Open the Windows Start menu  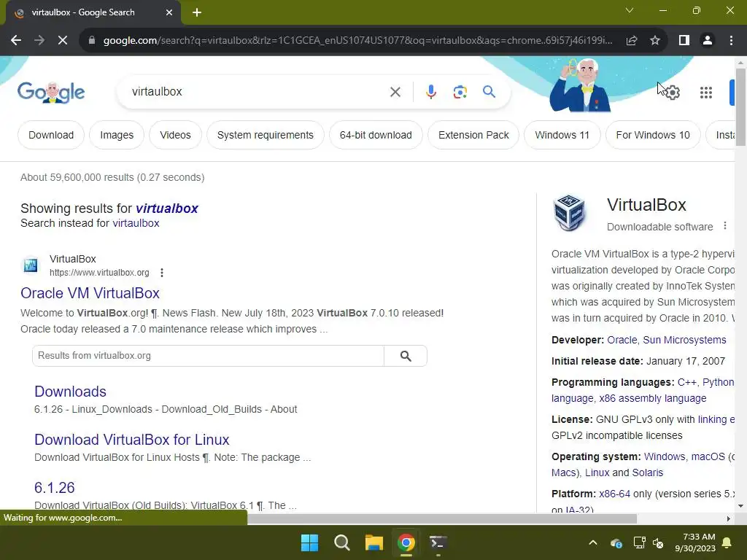click(x=309, y=542)
